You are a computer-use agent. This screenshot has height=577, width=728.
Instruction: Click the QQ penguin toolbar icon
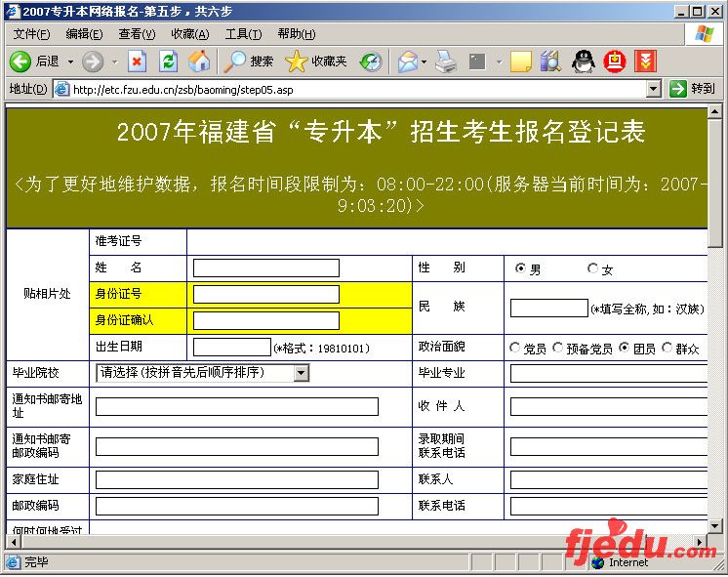click(x=583, y=62)
